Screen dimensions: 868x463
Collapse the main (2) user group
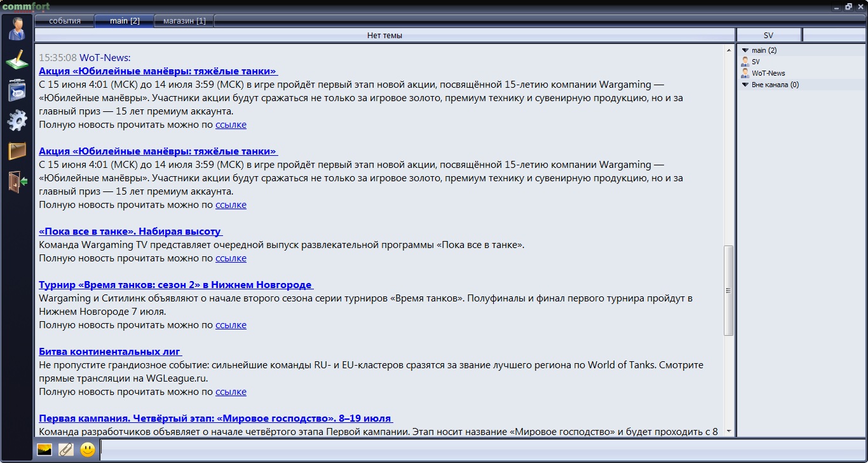tap(745, 50)
